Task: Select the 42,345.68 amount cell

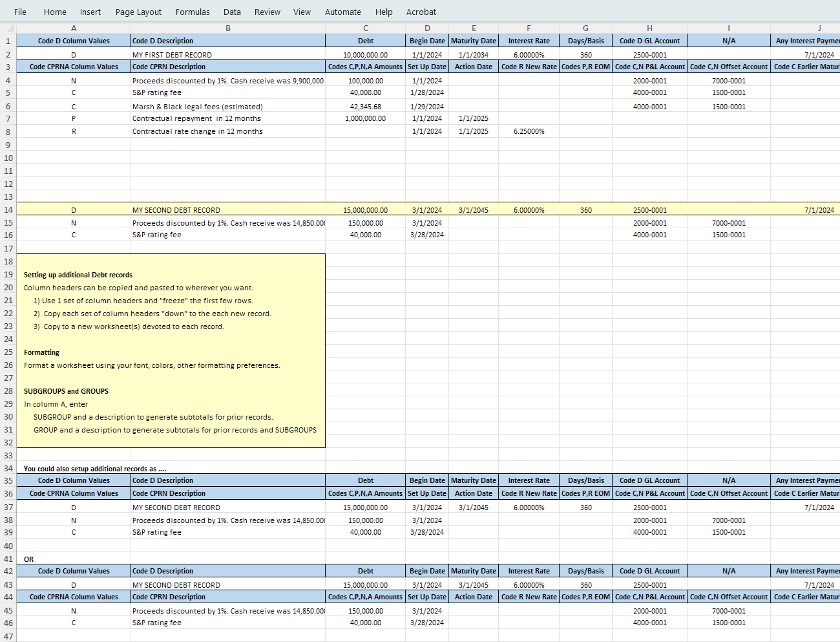Action: [366, 106]
